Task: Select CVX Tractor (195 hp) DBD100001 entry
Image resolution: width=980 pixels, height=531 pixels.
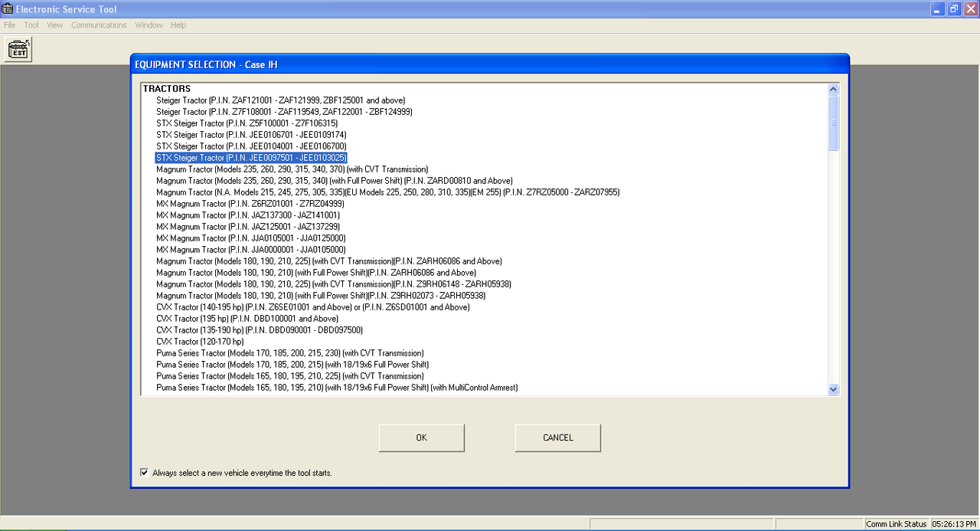Action: [x=247, y=319]
